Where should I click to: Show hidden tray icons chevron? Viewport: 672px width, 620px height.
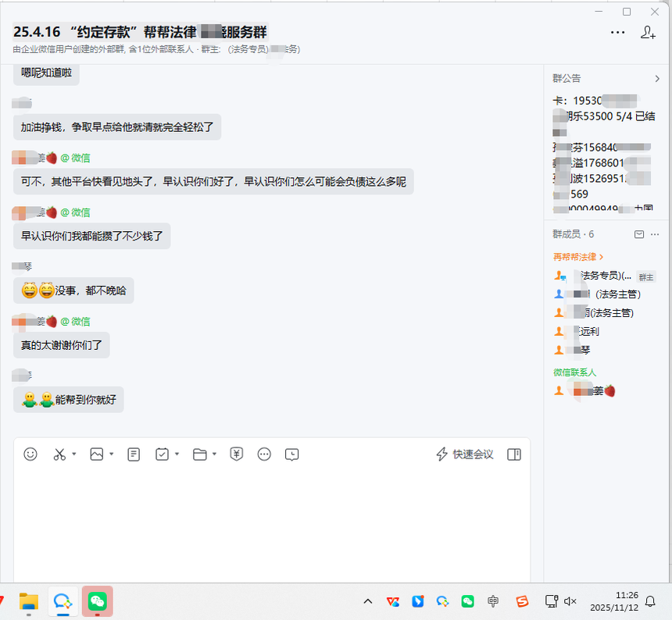pyautogui.click(x=368, y=601)
